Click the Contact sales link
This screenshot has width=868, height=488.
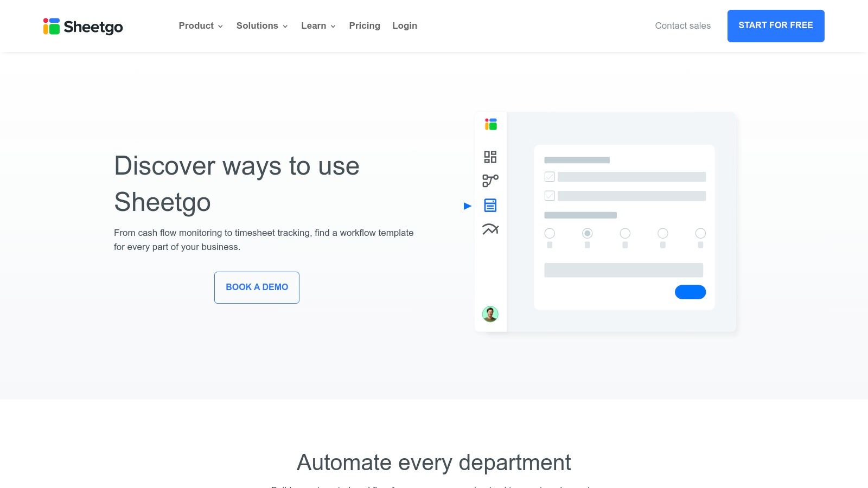(682, 25)
